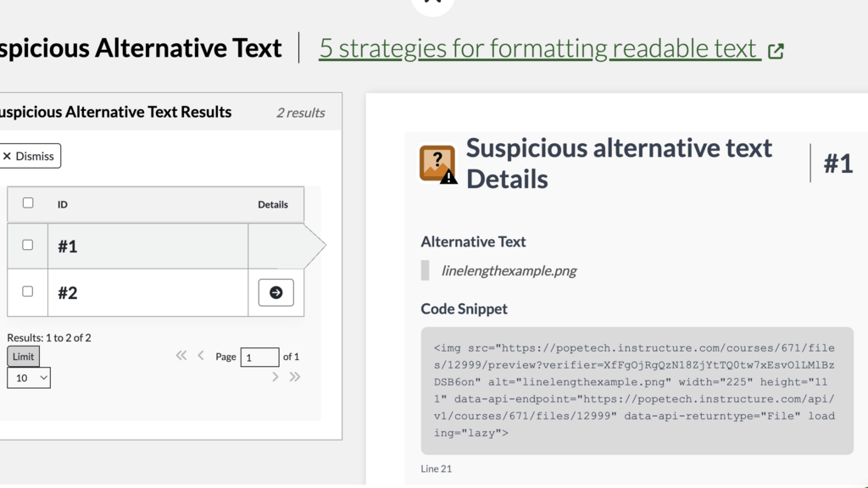Advance to the next results page
Viewport: 868px width, 488px height.
click(275, 376)
